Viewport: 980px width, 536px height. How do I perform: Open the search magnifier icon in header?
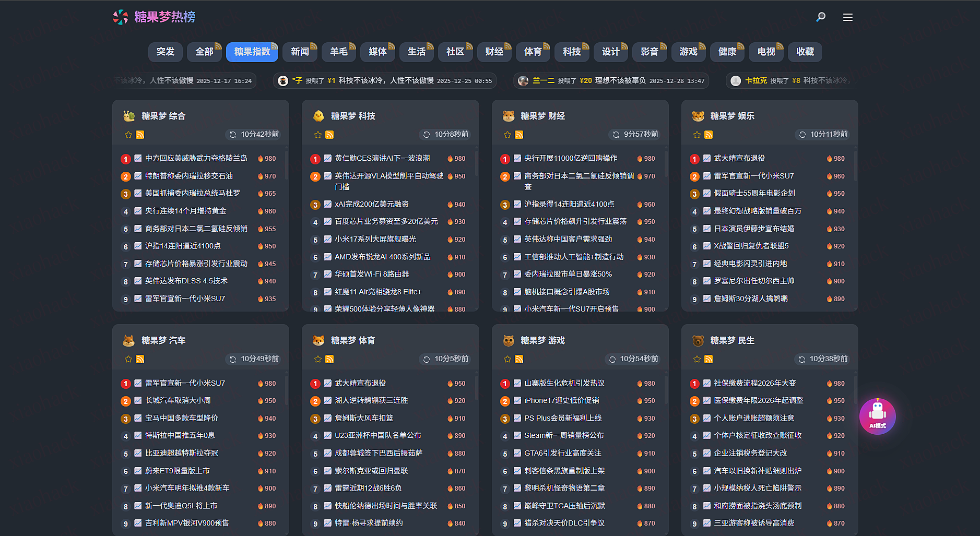point(821,17)
